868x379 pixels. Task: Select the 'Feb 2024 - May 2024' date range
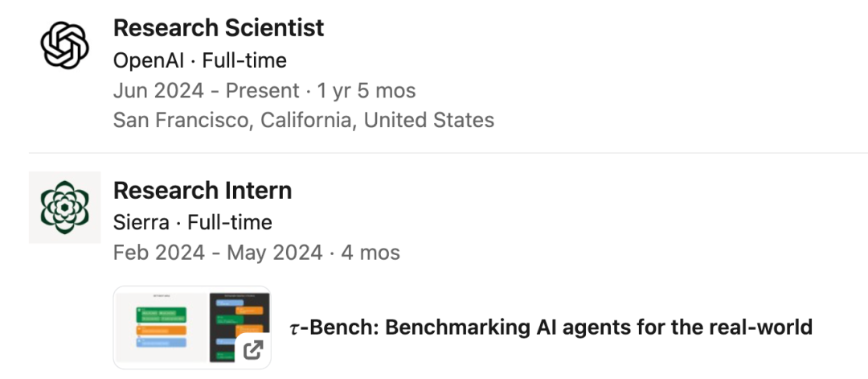[x=217, y=253]
